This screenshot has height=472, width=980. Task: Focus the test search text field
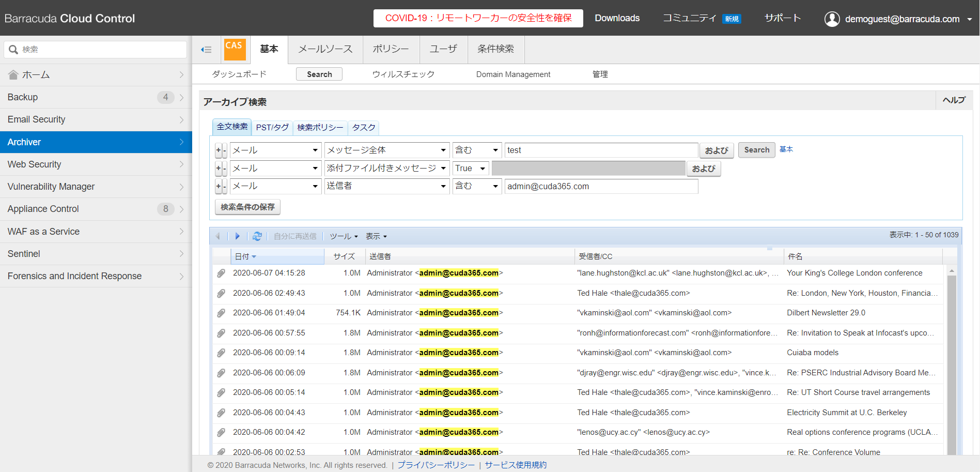click(x=601, y=150)
